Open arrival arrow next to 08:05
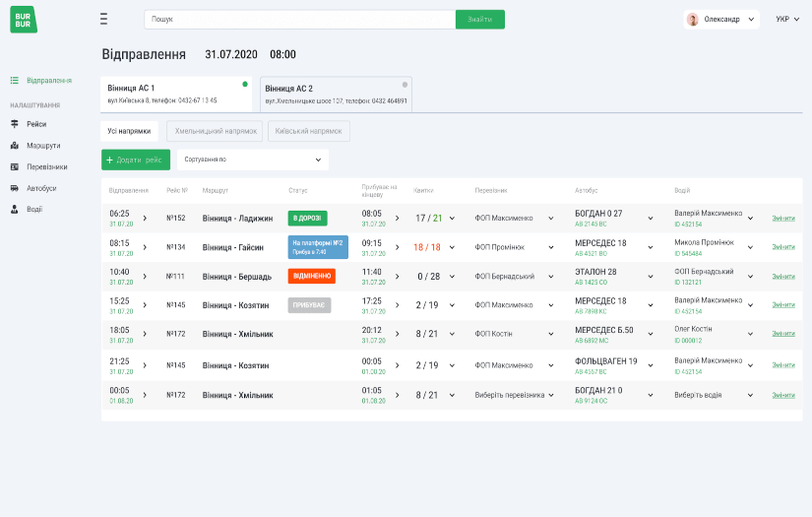The width and height of the screenshot is (812, 517). click(398, 218)
